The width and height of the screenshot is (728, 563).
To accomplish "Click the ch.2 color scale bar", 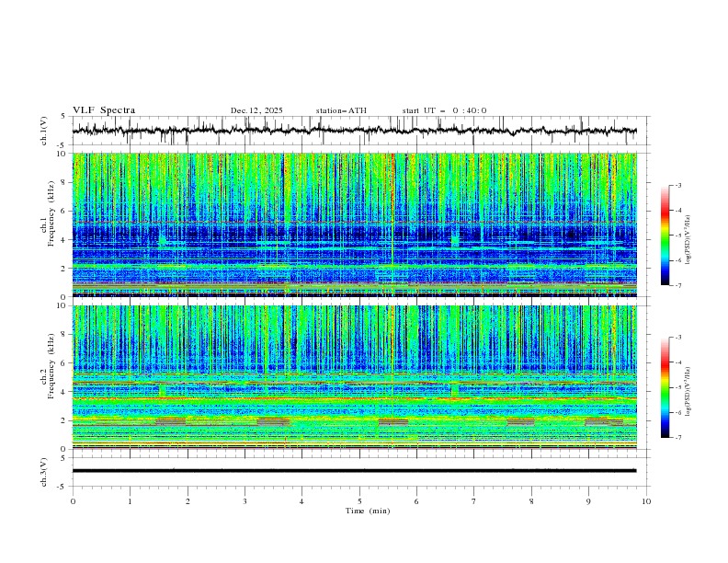I will point(665,387).
